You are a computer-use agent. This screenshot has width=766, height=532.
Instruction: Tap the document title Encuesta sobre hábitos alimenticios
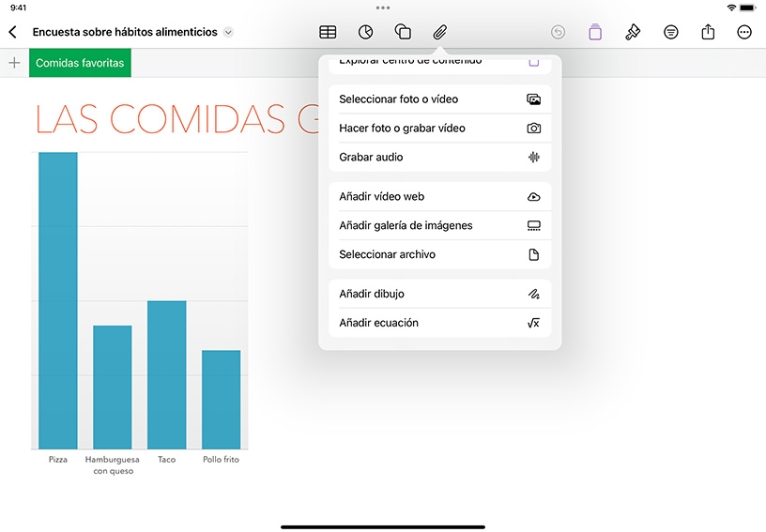pos(125,32)
